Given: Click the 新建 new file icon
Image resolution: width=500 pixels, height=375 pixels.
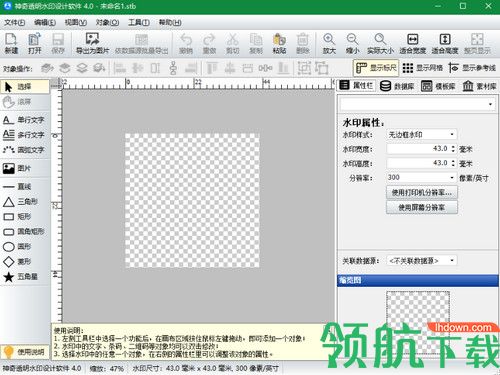Looking at the screenshot, I should click(11, 43).
